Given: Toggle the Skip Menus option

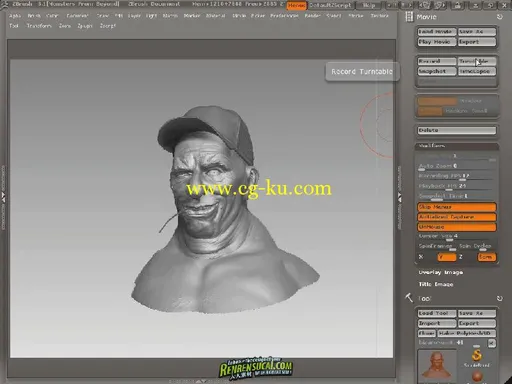Looking at the screenshot, I should pos(457,207).
